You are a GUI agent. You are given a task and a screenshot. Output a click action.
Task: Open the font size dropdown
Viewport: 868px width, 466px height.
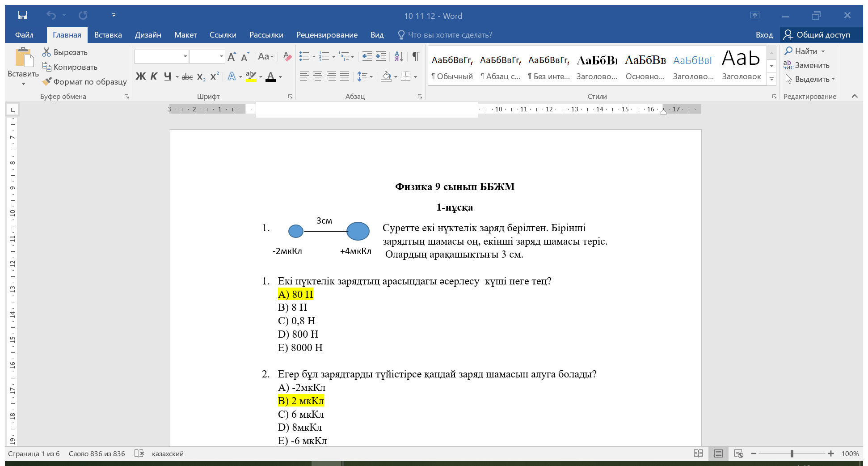pos(221,57)
